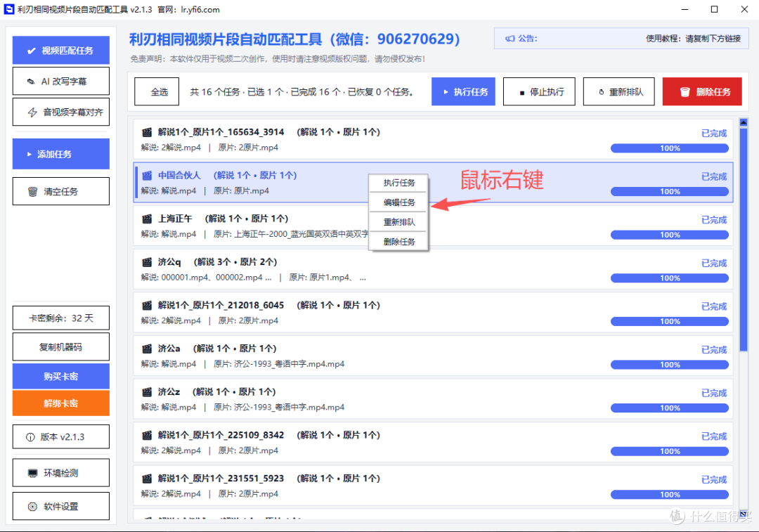Click the clapperboard icon beside 上海正午

point(147,219)
